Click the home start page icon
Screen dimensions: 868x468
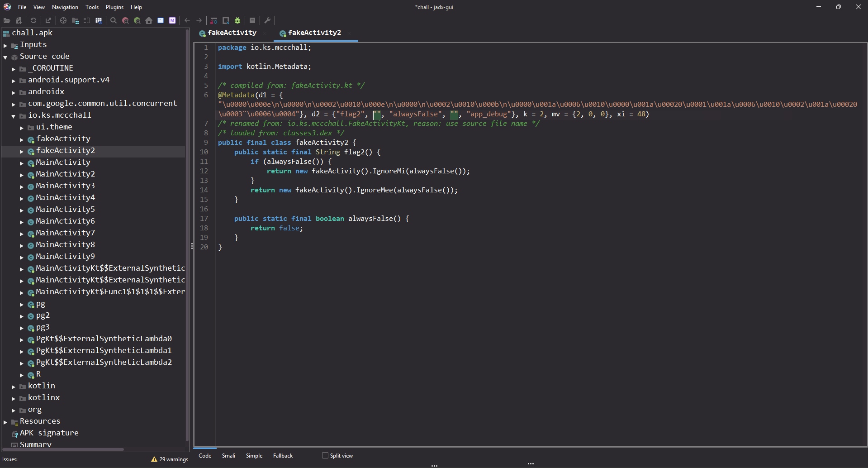(x=149, y=20)
